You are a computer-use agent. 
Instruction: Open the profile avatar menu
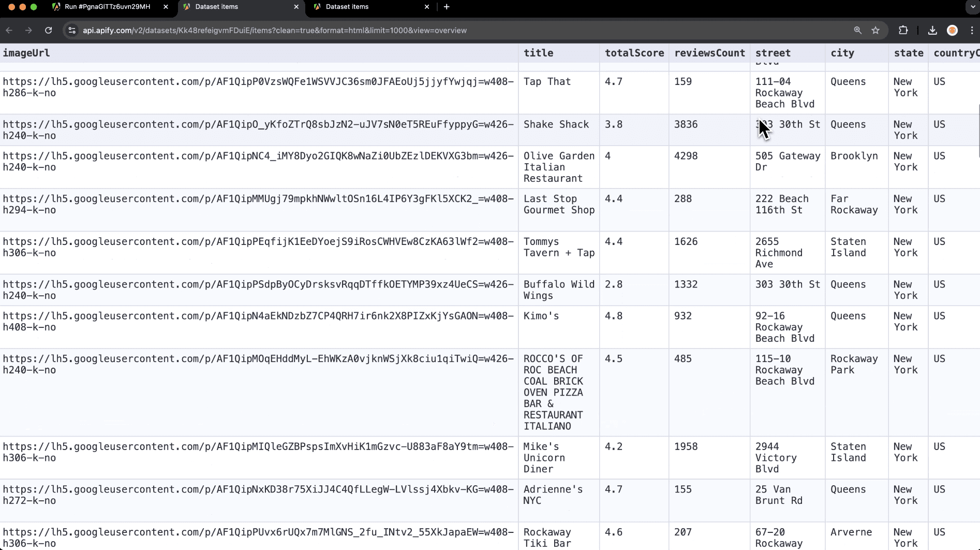(x=952, y=31)
